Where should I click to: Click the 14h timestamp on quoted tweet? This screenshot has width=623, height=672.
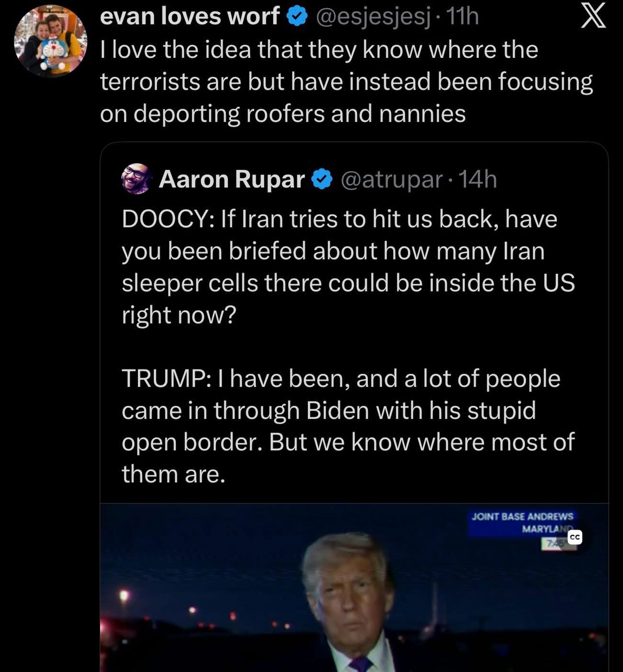477,180
